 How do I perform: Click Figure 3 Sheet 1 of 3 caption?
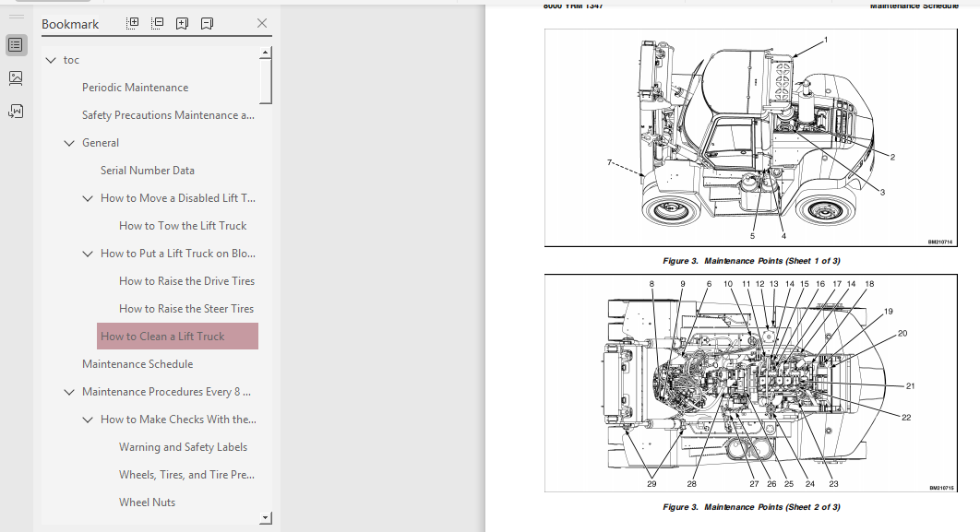[x=751, y=261]
